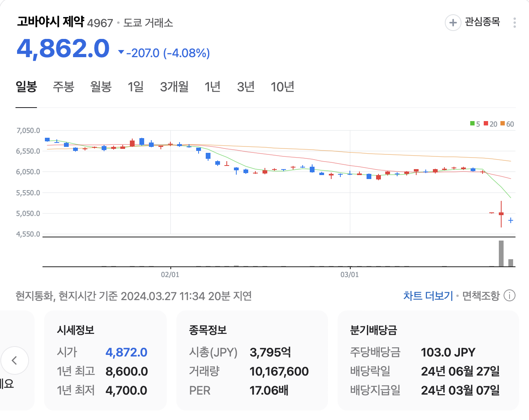
Task: Select the 1년 chart tab
Action: (x=212, y=87)
